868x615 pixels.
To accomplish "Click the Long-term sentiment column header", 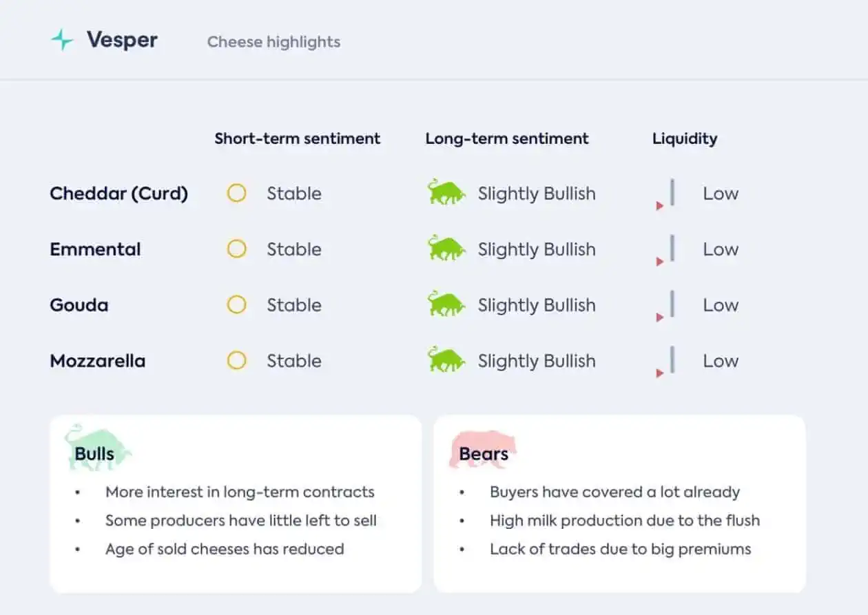I will [507, 138].
